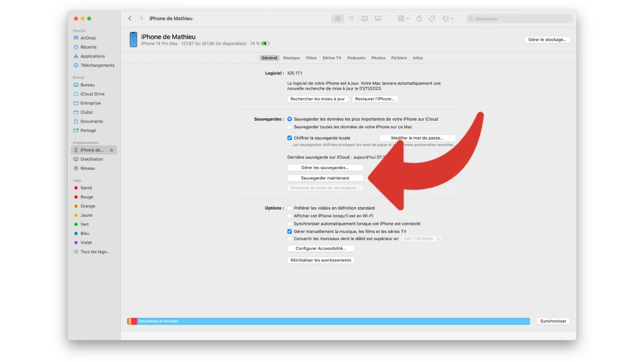
Task: Go back with the left chevron arrow
Action: [130, 19]
